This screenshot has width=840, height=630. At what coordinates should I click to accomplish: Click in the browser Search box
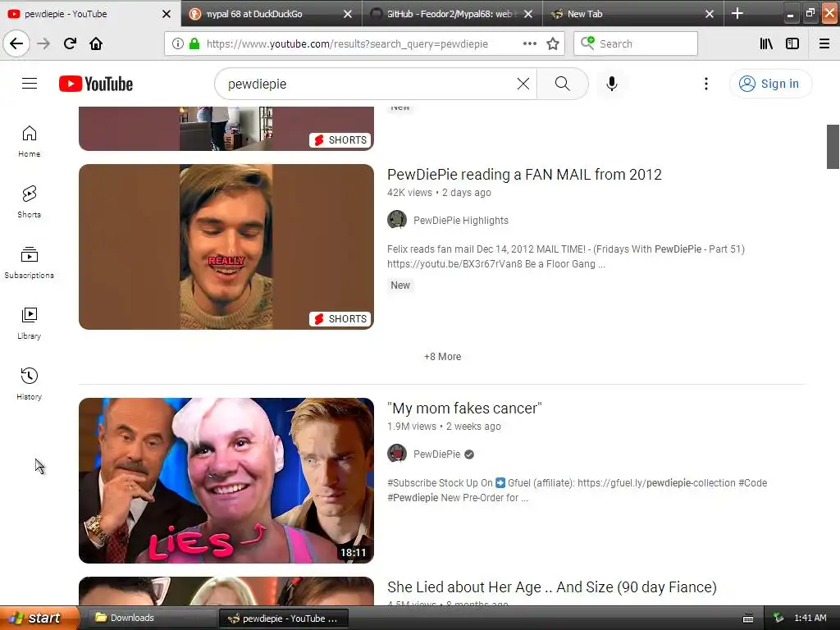[636, 44]
